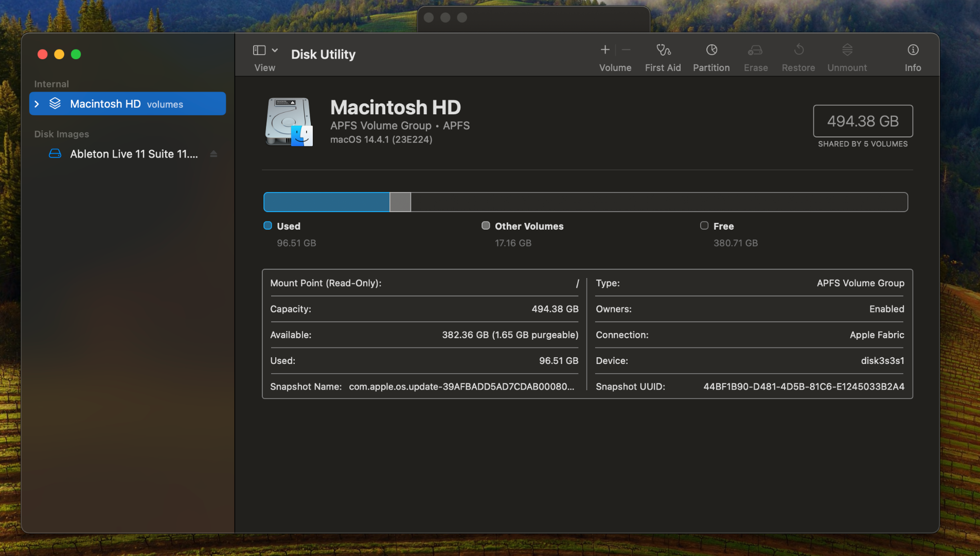This screenshot has height=556, width=980.
Task: Click the View label
Action: pos(265,68)
